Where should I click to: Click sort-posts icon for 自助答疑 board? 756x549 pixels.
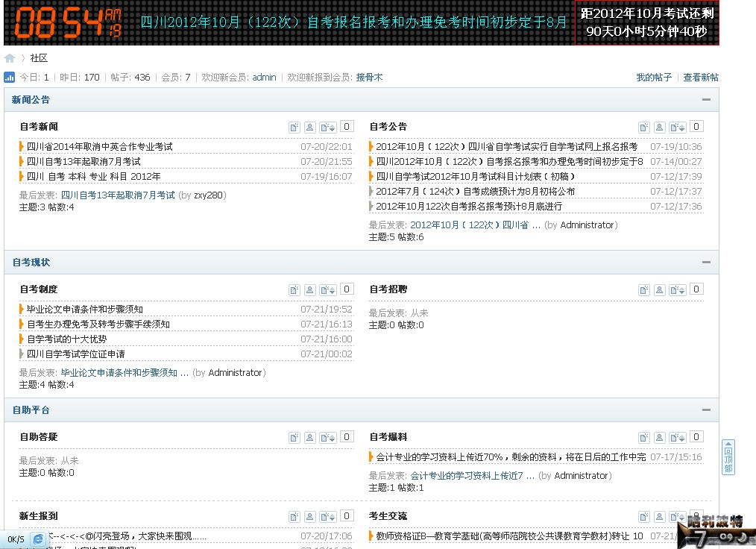point(328,438)
